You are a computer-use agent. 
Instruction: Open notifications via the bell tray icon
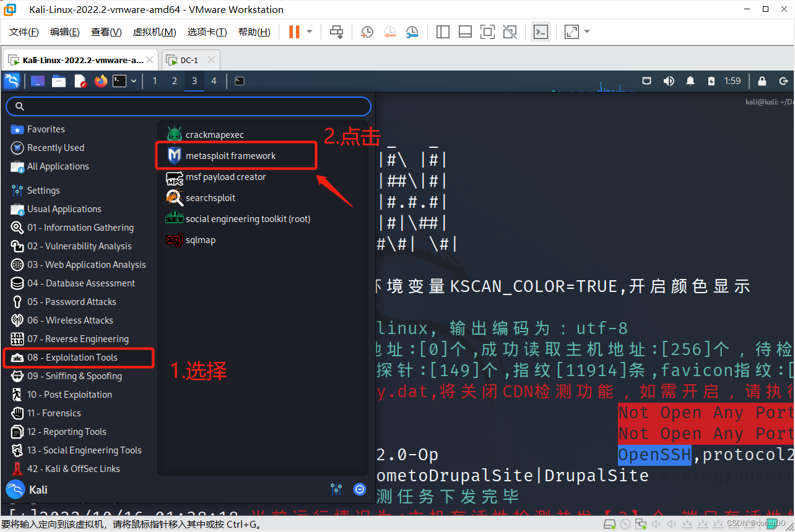pos(690,80)
